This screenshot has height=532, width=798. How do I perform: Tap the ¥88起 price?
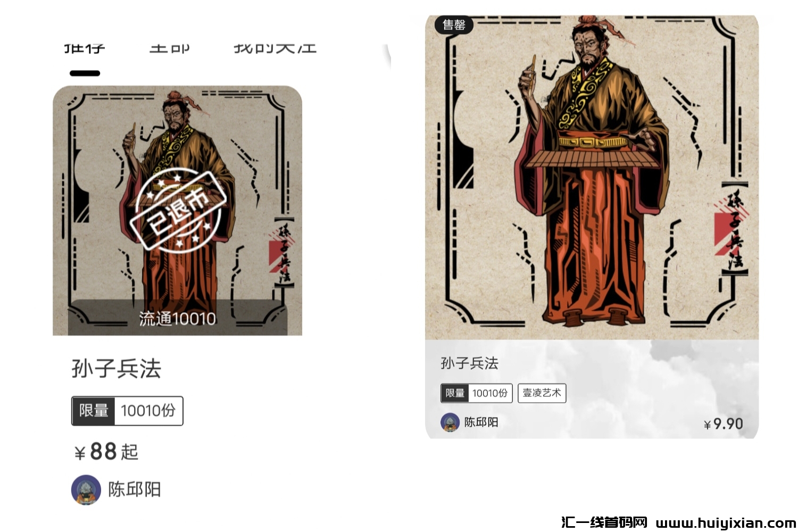106,452
